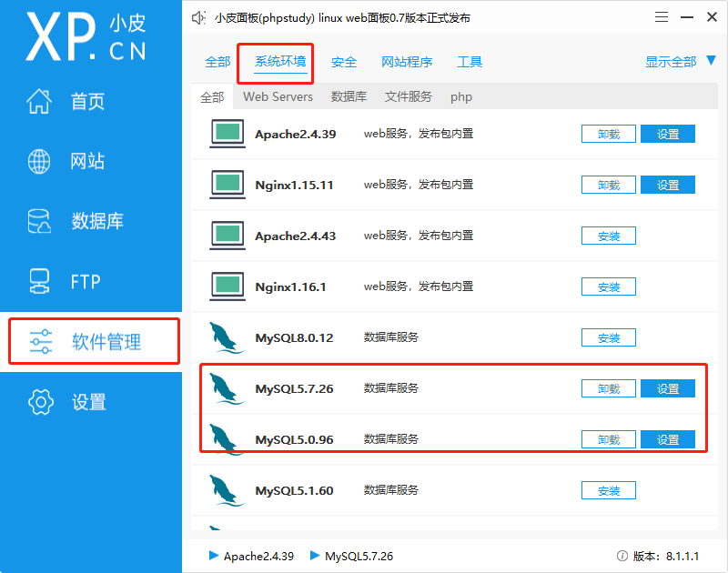
Task: Click MySQL8.0.12 数据库服务 description
Action: (391, 337)
